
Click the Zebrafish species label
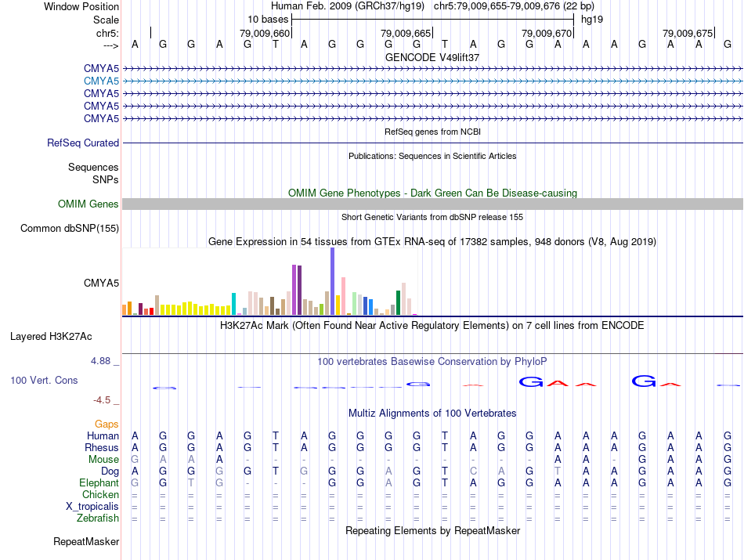(x=98, y=518)
